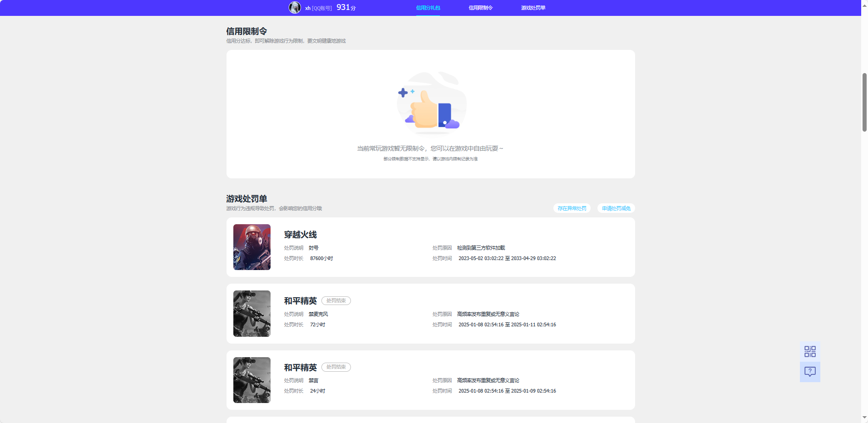Click the help feedback icon
This screenshot has height=423, width=868.
[x=809, y=371]
